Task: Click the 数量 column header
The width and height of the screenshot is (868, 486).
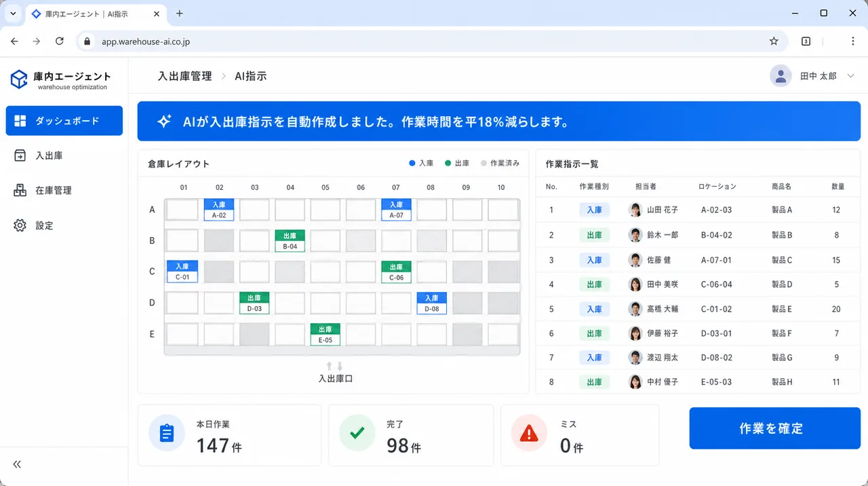Action: 839,186
